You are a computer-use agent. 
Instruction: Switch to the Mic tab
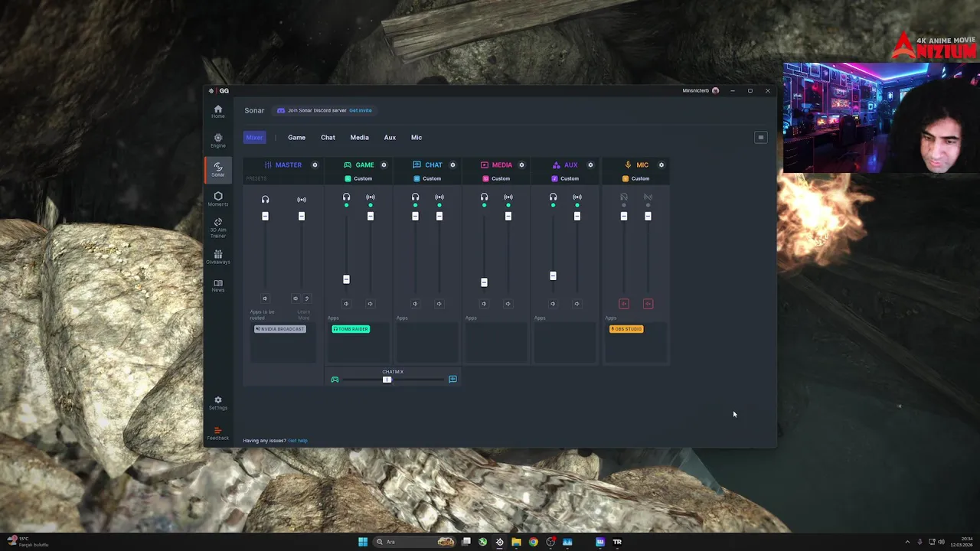click(416, 138)
